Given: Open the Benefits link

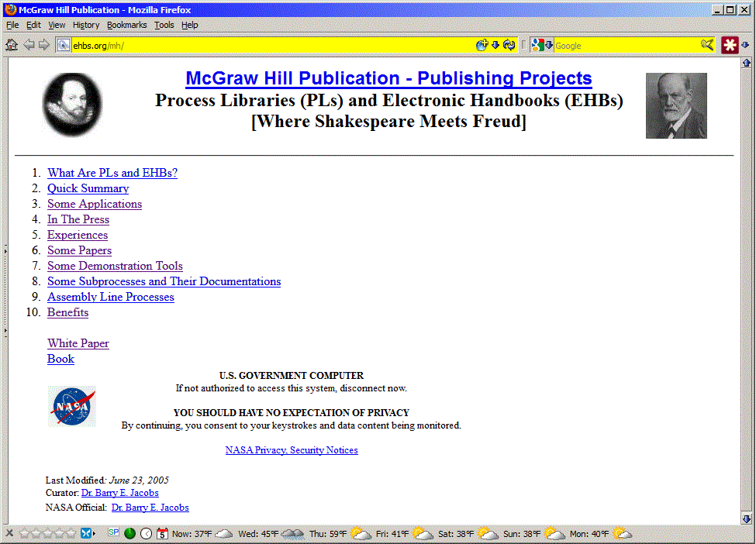Looking at the screenshot, I should click(x=68, y=312).
